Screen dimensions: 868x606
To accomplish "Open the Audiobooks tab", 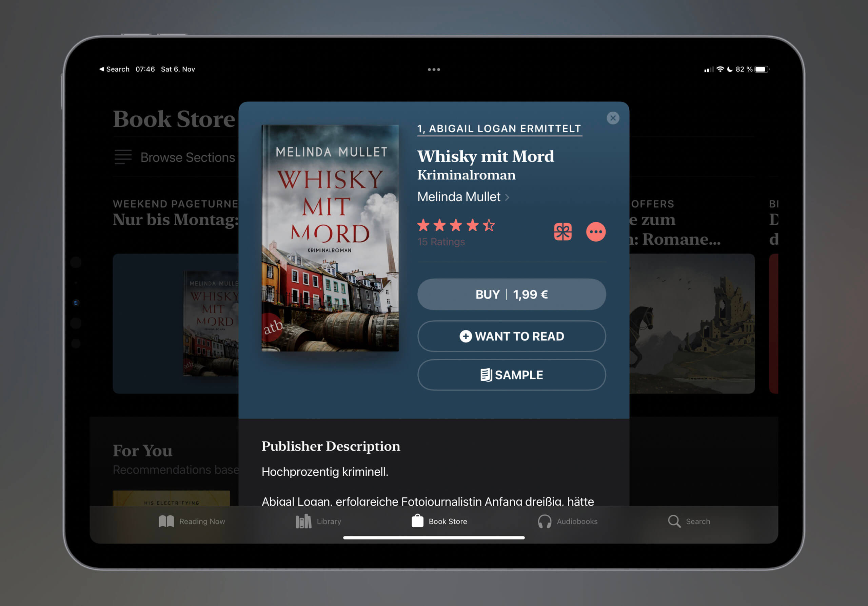I will (568, 521).
